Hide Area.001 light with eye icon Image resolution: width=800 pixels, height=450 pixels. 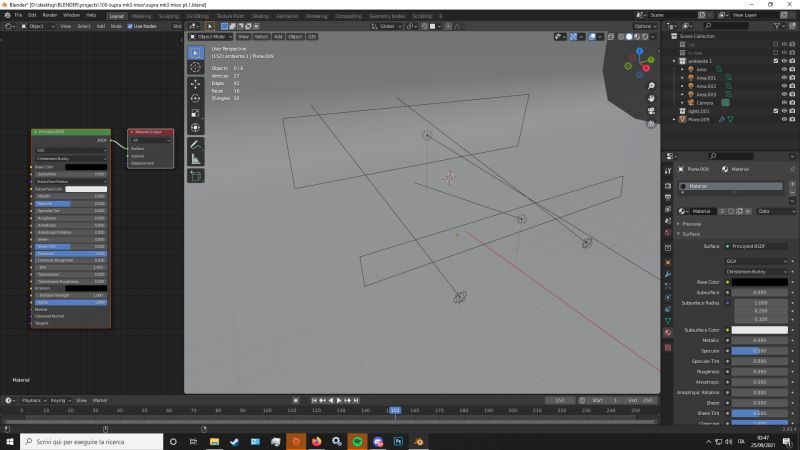coord(784,78)
